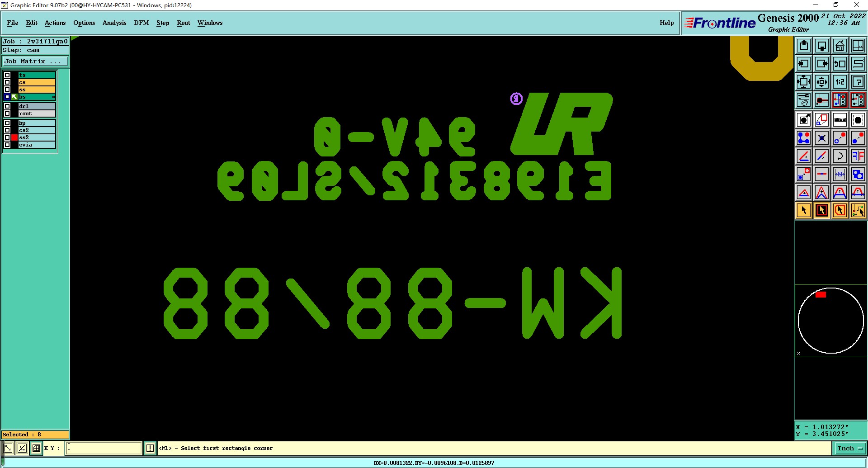
Task: Open the Rout menu
Action: pyautogui.click(x=184, y=23)
